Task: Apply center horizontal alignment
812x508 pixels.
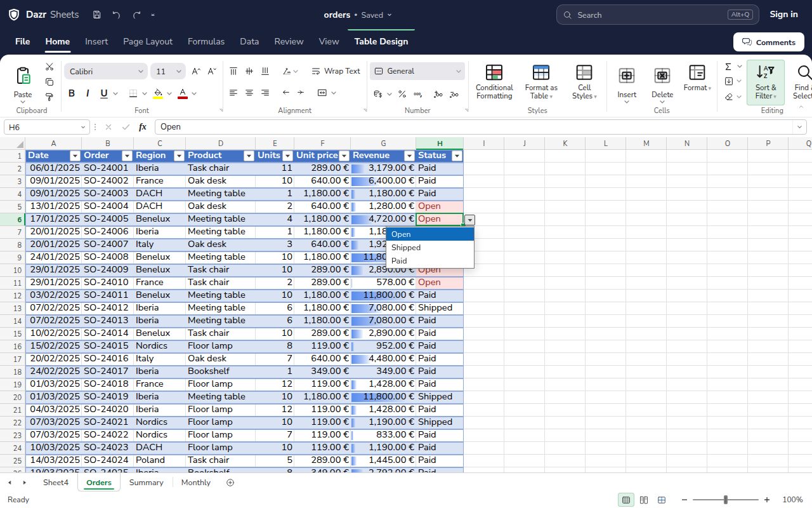Action: point(249,93)
